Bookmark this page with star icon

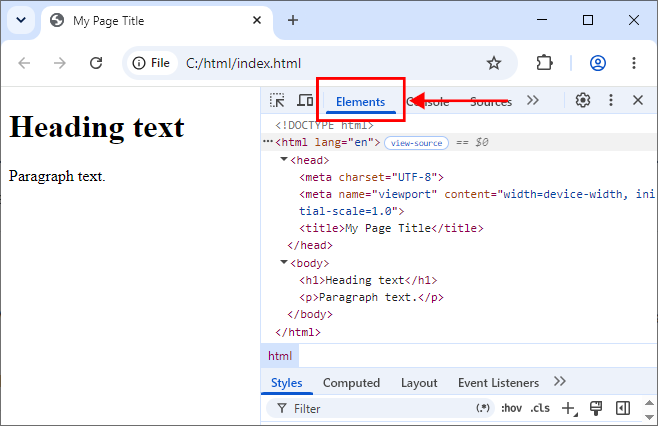pyautogui.click(x=494, y=63)
